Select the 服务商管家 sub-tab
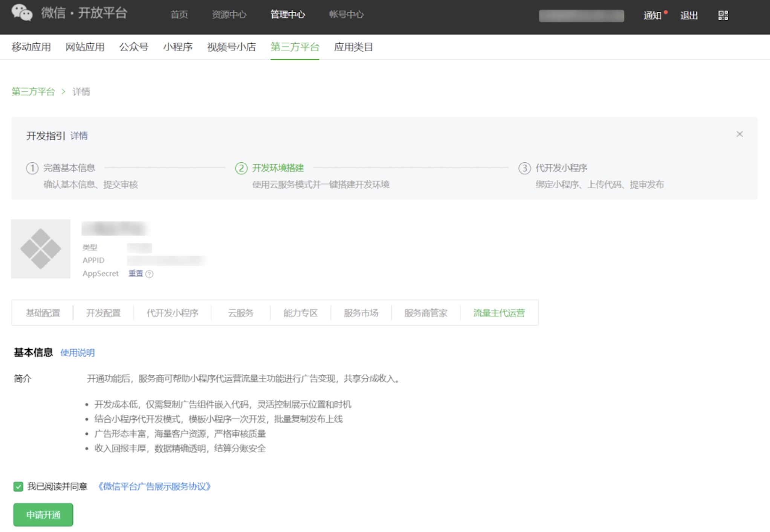The height and width of the screenshot is (532, 770). pos(426,313)
